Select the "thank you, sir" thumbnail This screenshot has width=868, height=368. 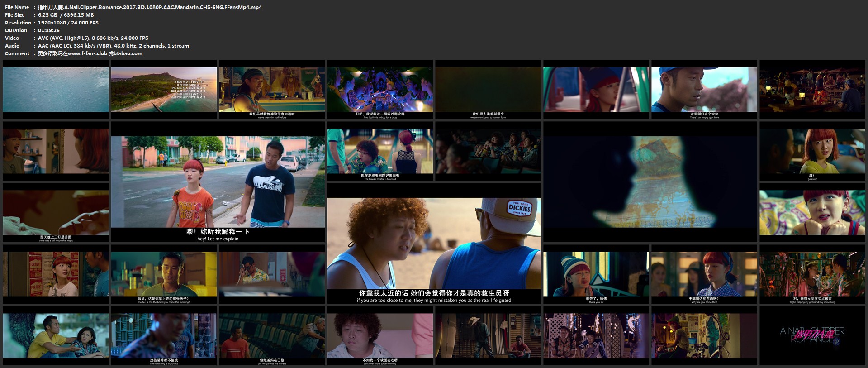point(596,274)
